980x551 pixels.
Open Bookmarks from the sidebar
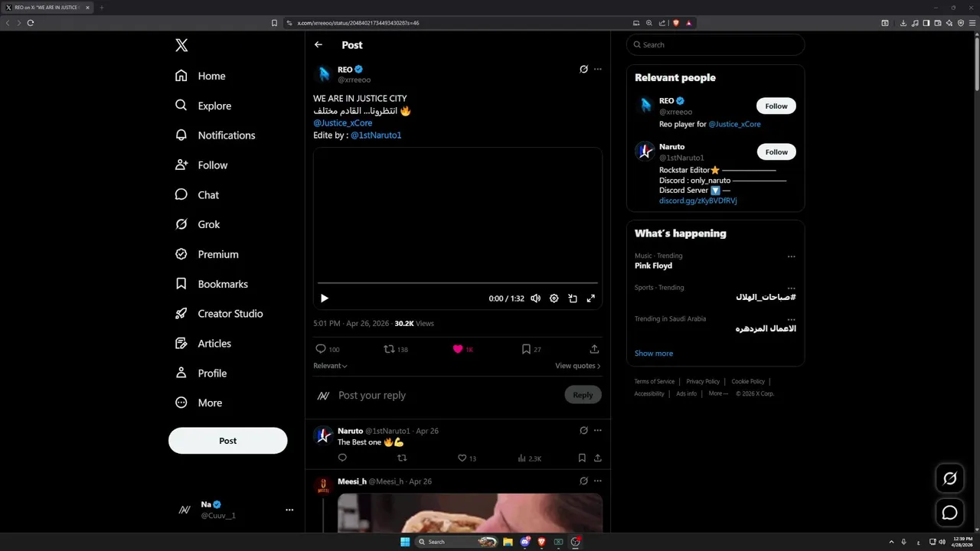tap(211, 284)
